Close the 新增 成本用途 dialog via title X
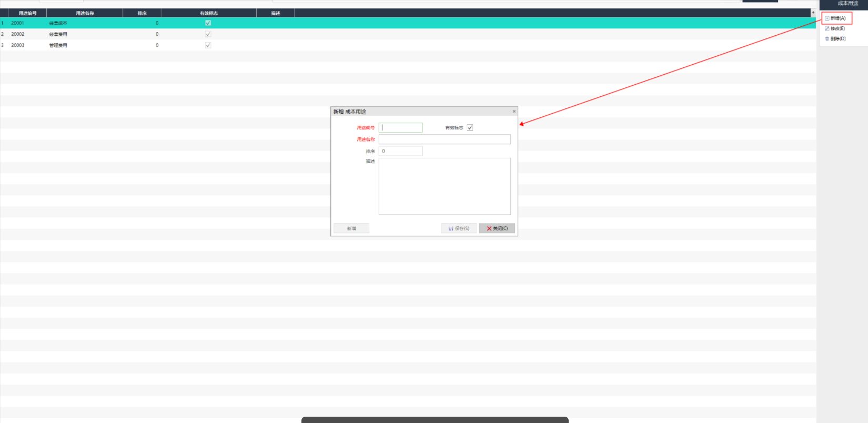The height and width of the screenshot is (423, 868). click(x=514, y=112)
